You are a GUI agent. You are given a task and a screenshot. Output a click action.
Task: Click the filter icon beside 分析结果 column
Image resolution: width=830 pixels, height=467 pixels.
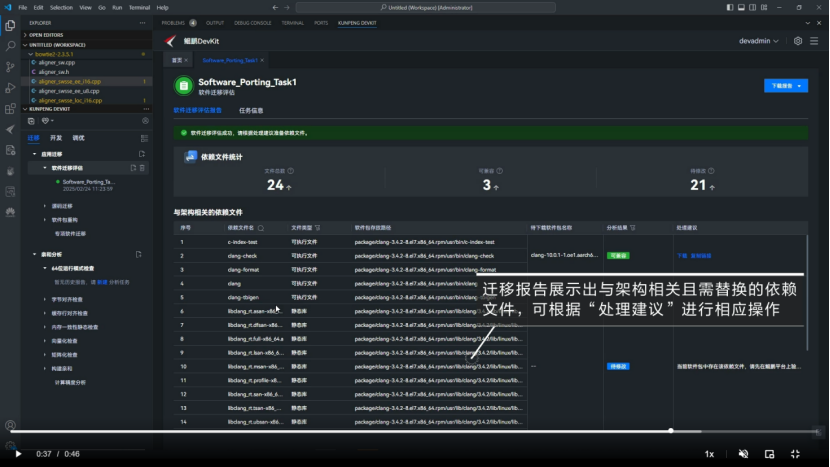pyautogui.click(x=633, y=228)
